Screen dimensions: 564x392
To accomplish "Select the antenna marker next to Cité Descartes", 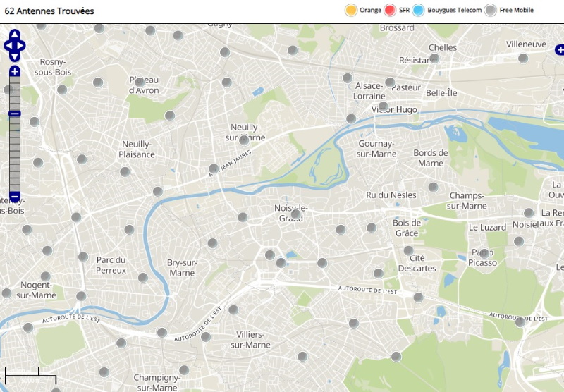I will point(409,250).
